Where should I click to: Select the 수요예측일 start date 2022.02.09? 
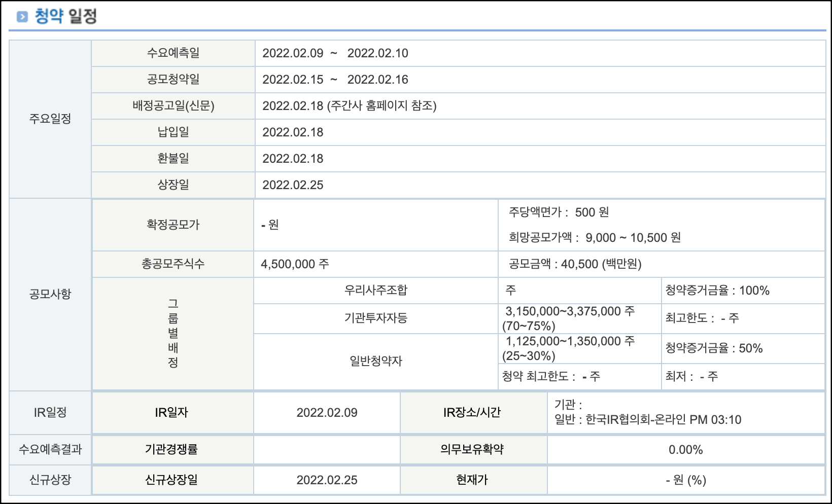coord(293,53)
